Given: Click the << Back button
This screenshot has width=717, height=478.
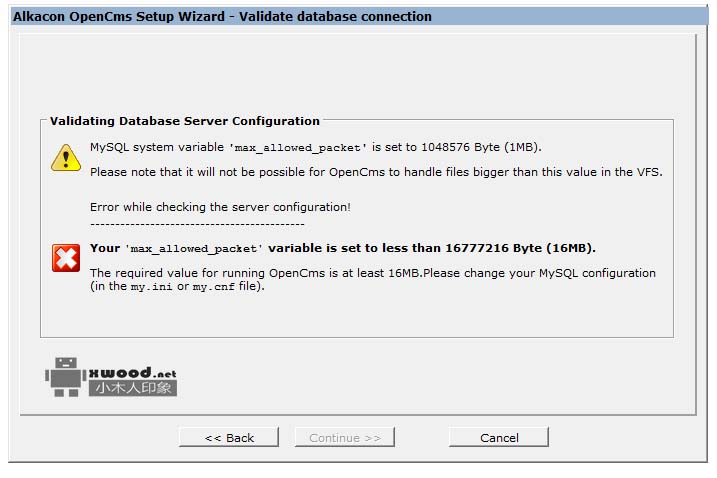Looking at the screenshot, I should pos(229,437).
